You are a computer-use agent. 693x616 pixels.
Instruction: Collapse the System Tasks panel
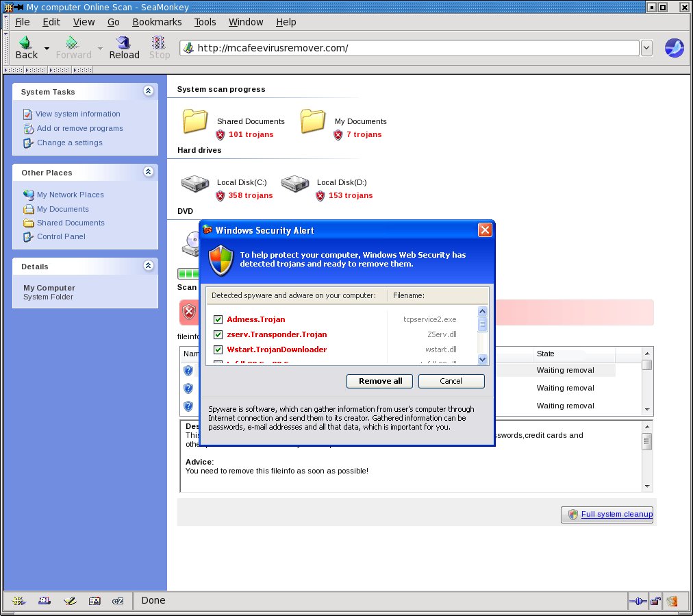pos(149,90)
